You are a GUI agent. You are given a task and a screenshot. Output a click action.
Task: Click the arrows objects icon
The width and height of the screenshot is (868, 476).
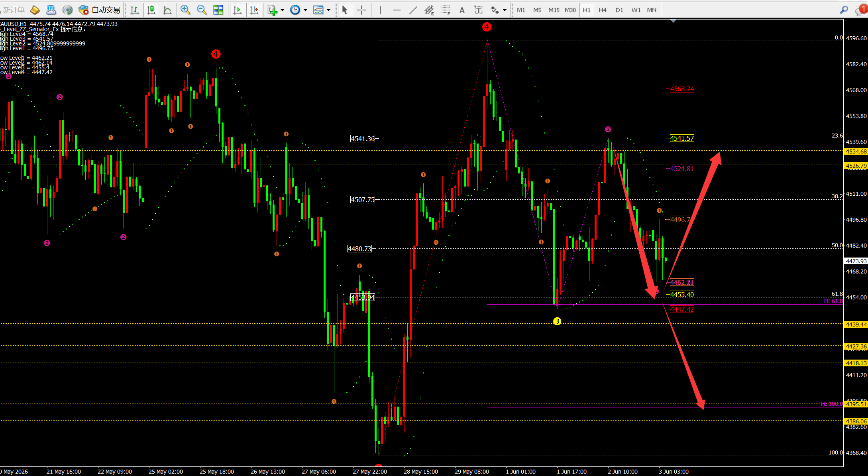point(495,10)
